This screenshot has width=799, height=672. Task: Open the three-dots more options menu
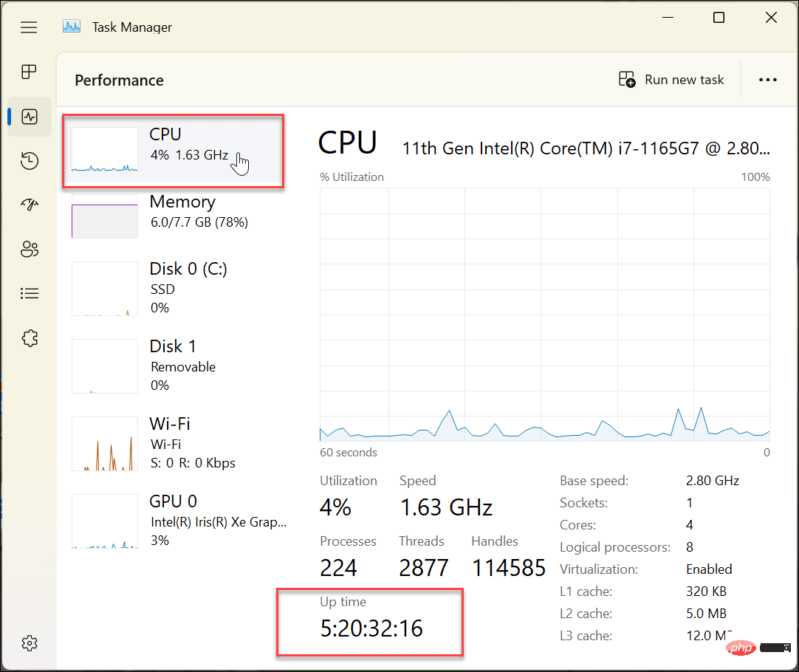[767, 80]
